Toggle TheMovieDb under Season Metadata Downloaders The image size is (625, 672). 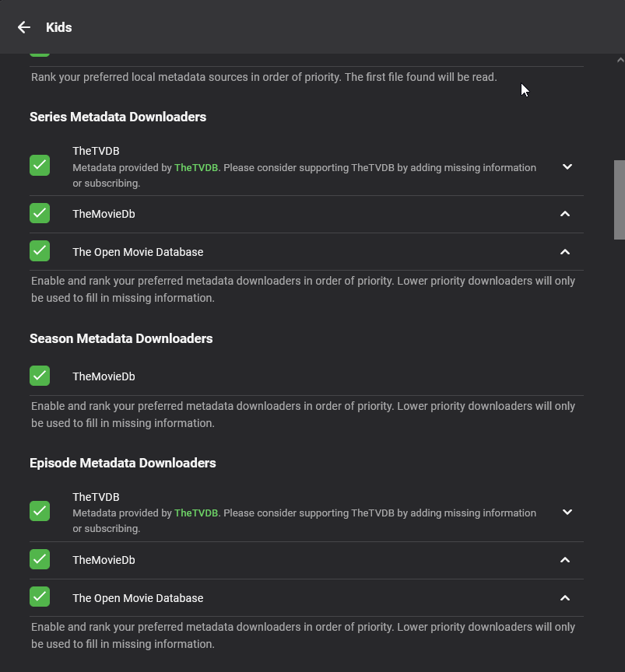tap(40, 376)
